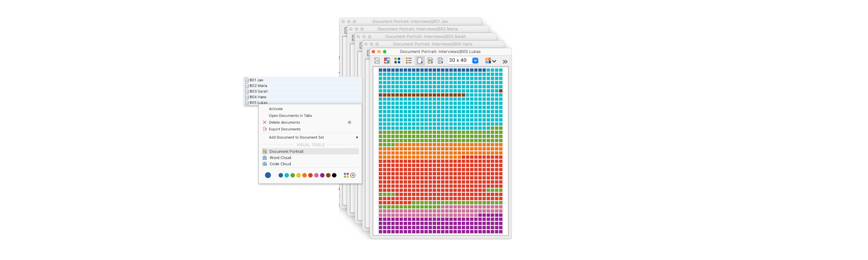
Task: Select B03 Sarah document in list
Action: coord(259,91)
